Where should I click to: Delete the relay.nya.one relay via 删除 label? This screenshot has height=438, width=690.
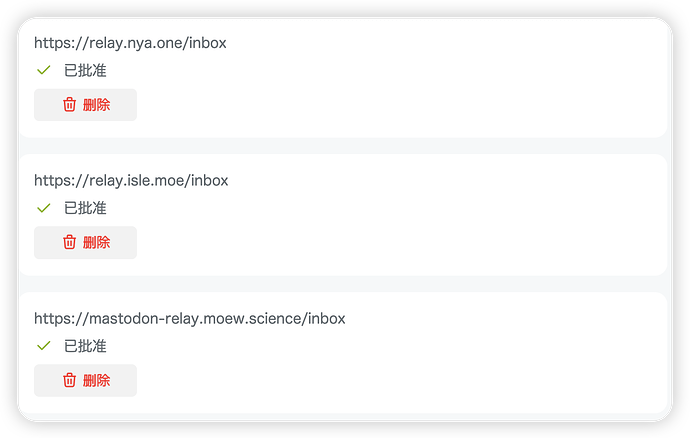[96, 105]
